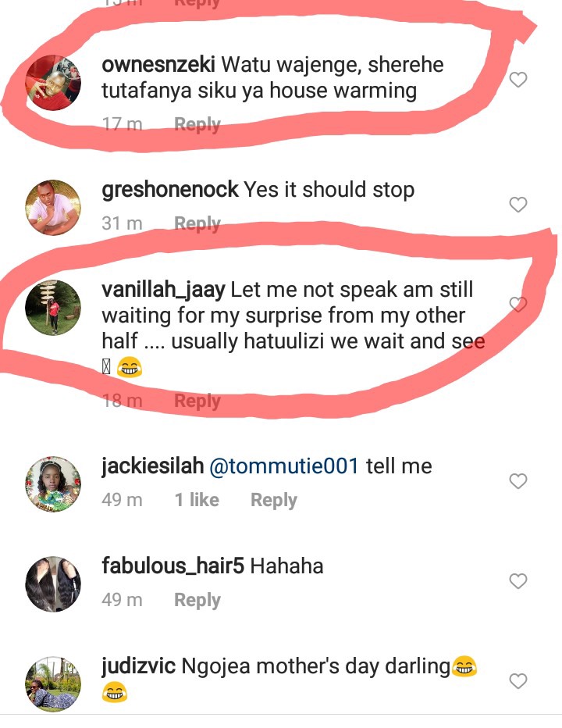562x728 pixels.
Task: Open the @tommutie001 mention
Action: coord(284,466)
